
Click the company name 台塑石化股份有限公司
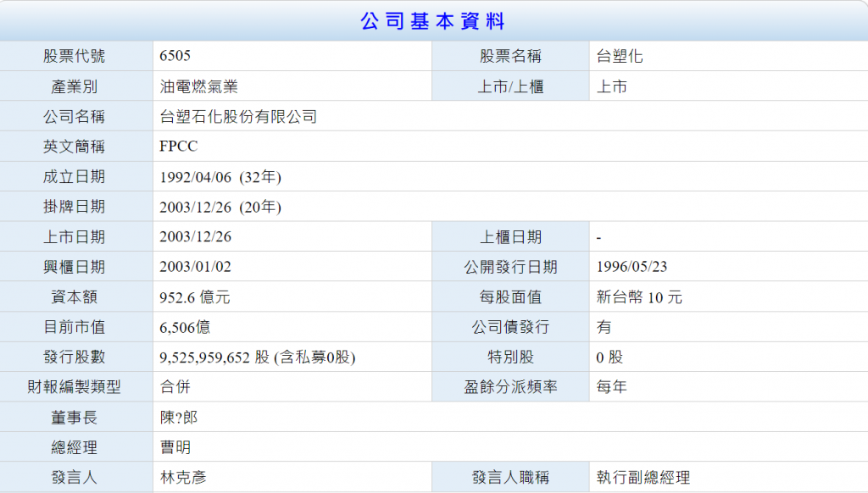coord(238,117)
